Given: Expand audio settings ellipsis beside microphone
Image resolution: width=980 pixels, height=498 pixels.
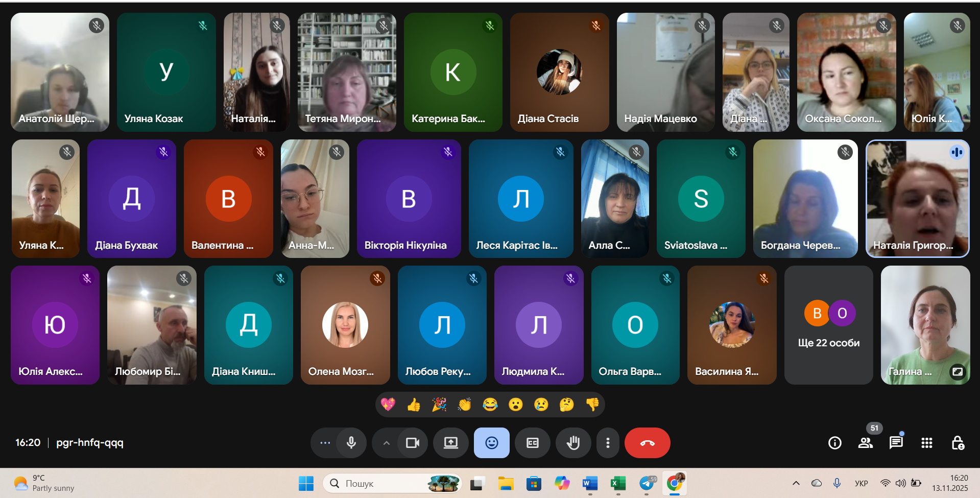Looking at the screenshot, I should (x=325, y=443).
